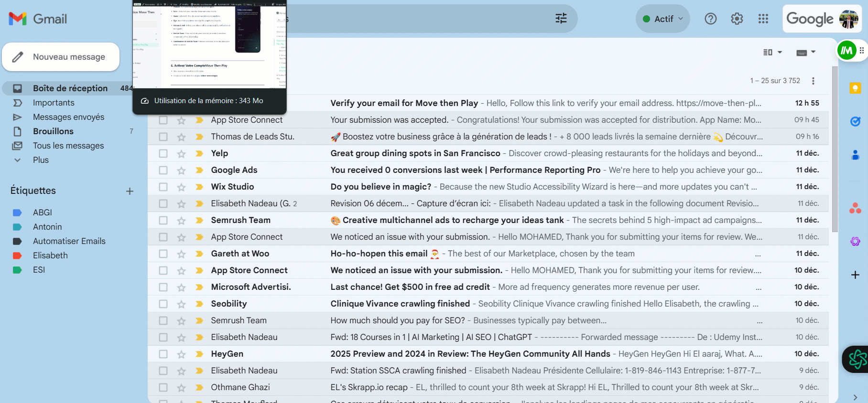Star the Gareth at Woo email
The width and height of the screenshot is (868, 403).
tap(181, 254)
